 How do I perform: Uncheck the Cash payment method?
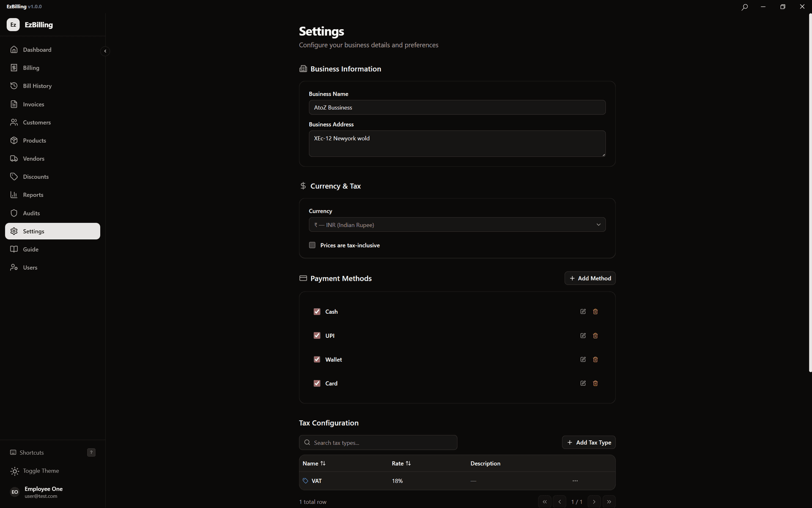pos(317,312)
